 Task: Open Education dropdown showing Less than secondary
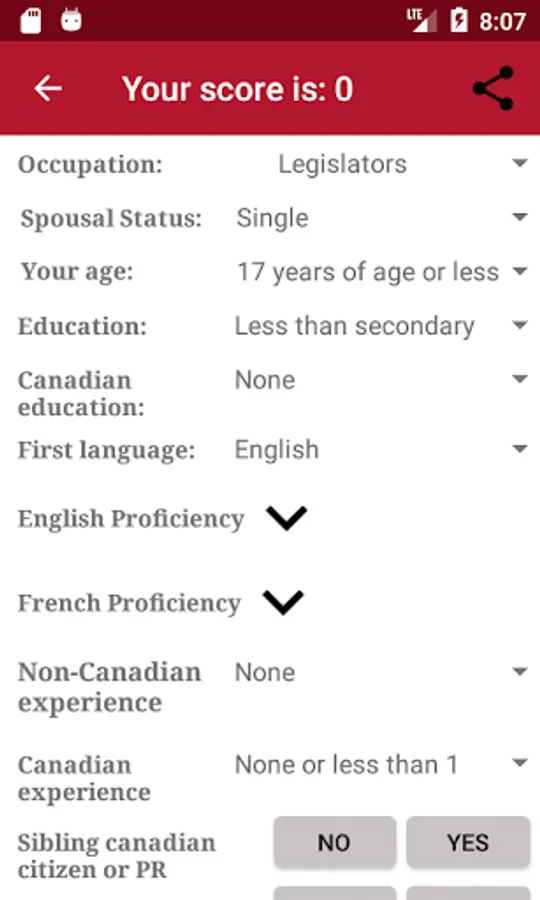coord(380,326)
